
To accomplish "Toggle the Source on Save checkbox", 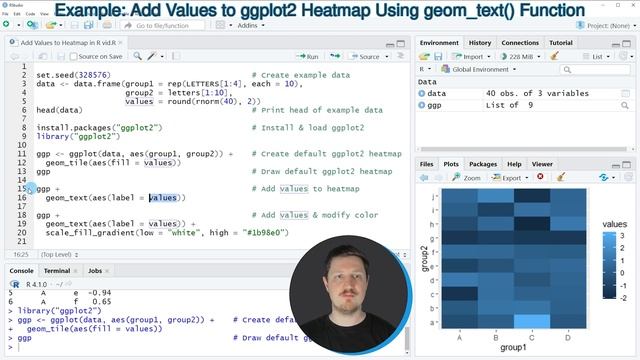I will 73,56.
